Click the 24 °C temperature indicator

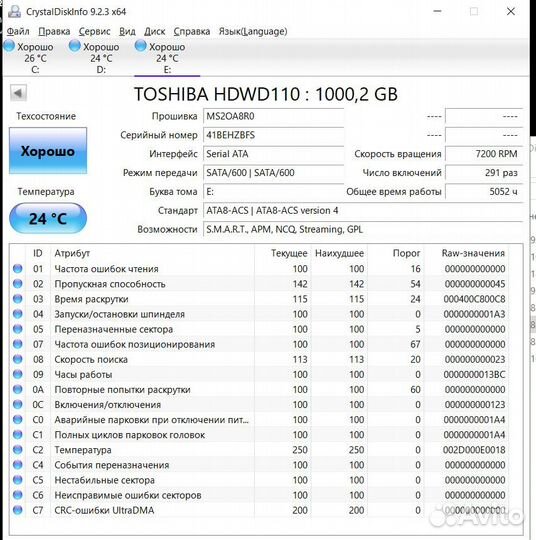48,218
